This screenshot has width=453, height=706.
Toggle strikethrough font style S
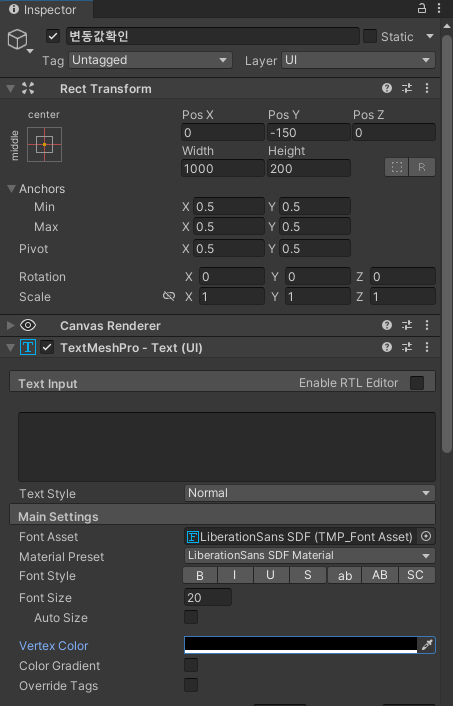(x=308, y=575)
